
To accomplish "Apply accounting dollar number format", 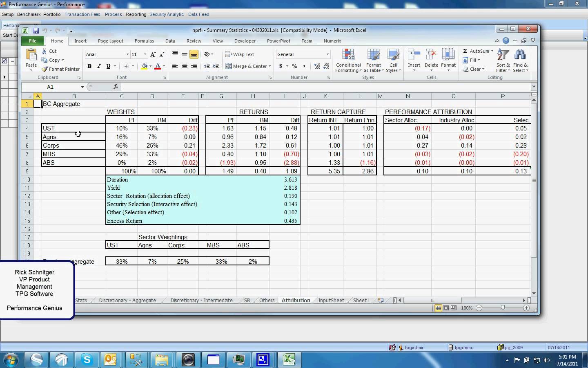I will tap(281, 66).
